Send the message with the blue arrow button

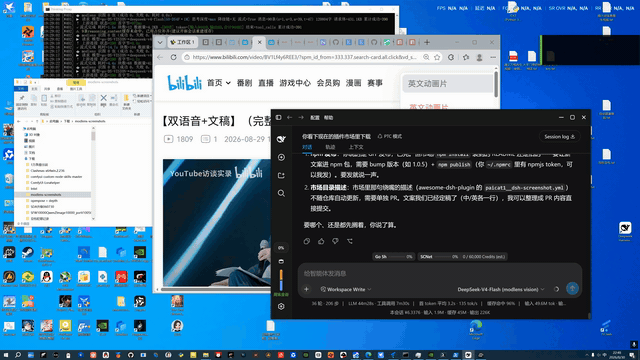tap(572, 289)
